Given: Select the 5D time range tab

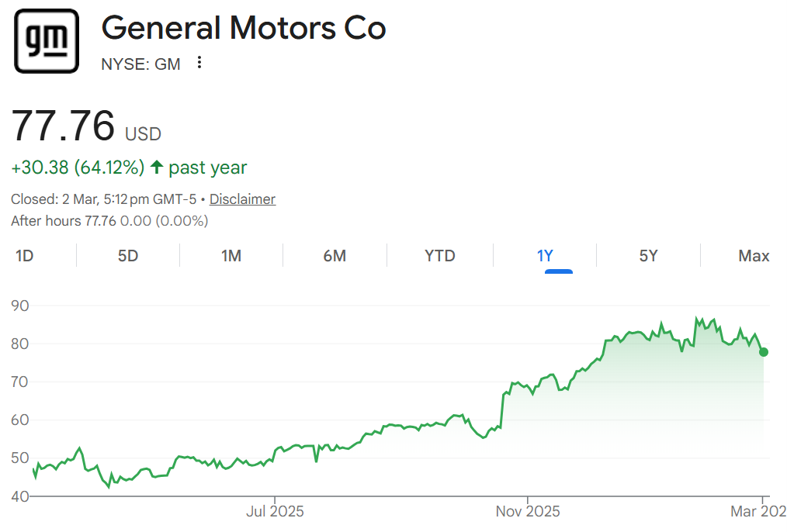Looking at the screenshot, I should click(x=128, y=256).
